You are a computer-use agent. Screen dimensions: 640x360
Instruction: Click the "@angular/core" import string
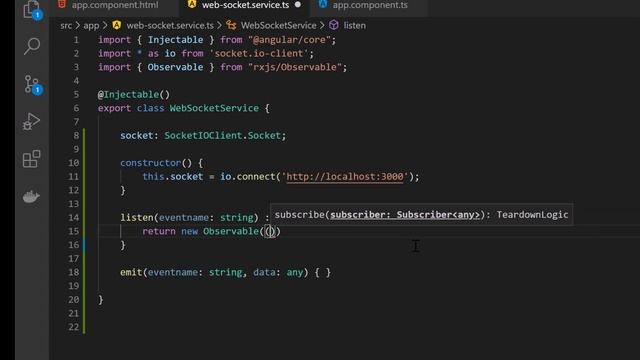pos(289,40)
